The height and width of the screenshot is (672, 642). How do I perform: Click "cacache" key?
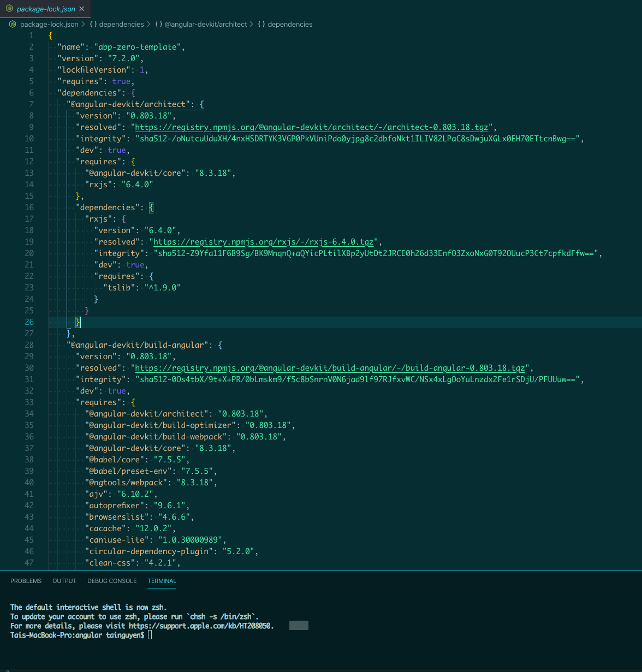click(105, 528)
